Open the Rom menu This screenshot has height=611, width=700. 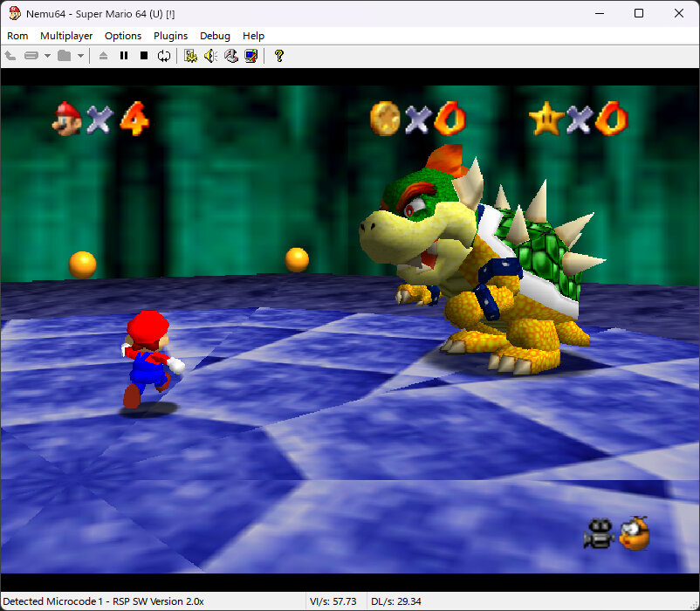[17, 36]
